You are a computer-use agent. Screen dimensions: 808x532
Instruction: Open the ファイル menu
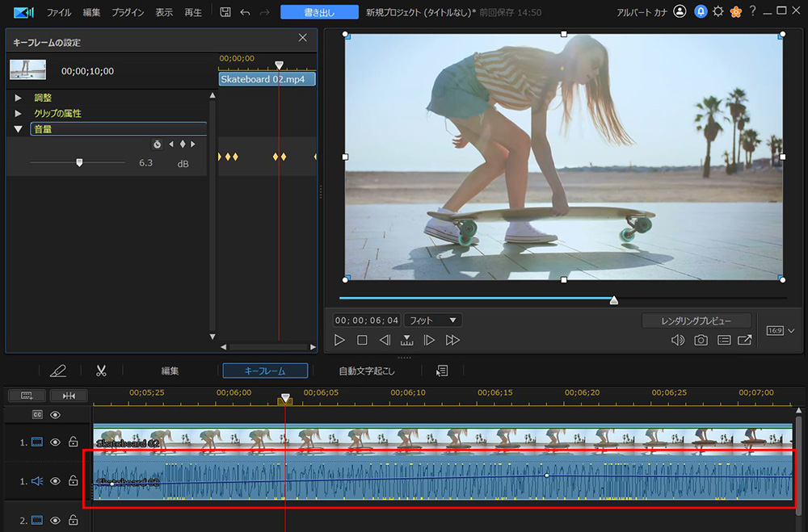coord(58,12)
